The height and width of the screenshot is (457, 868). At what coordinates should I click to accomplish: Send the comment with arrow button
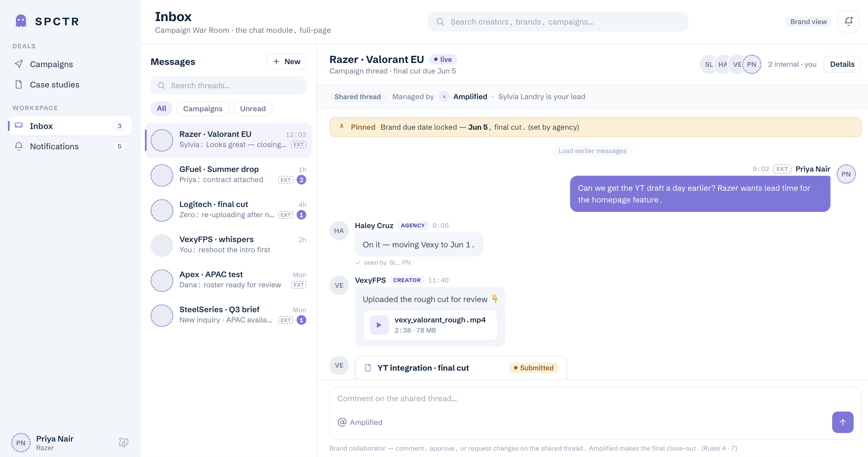(843, 422)
